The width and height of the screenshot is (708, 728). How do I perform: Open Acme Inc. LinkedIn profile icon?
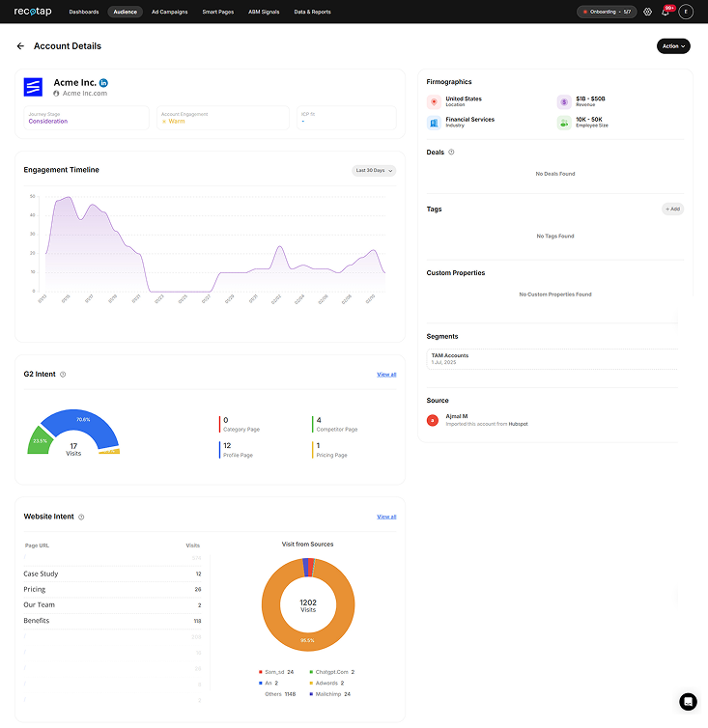click(104, 83)
